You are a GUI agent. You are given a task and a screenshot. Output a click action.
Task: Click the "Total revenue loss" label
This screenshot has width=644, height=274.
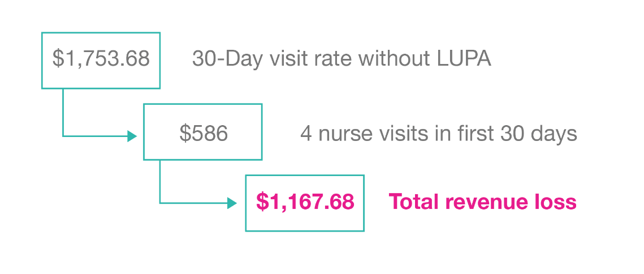click(482, 202)
